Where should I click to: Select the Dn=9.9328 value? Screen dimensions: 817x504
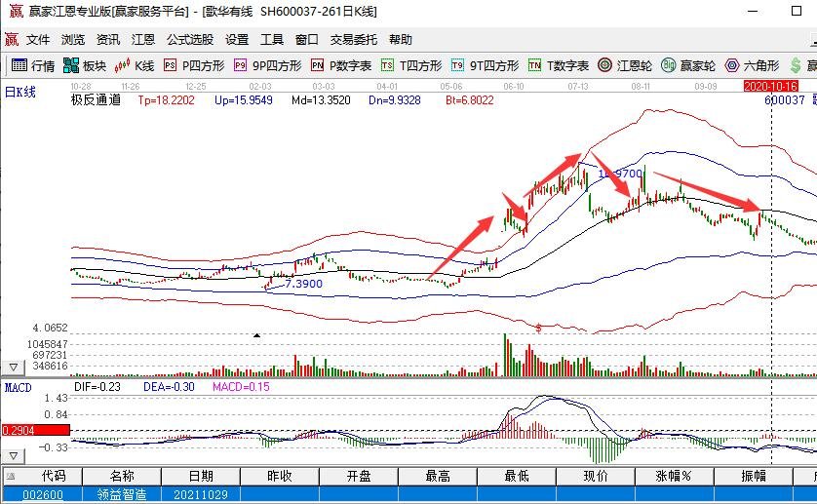tap(395, 100)
